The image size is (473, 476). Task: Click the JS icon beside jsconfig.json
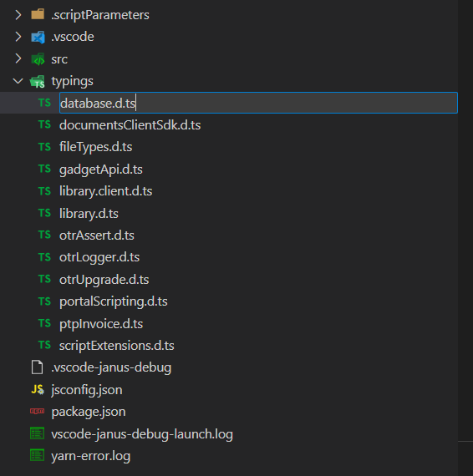(x=38, y=389)
